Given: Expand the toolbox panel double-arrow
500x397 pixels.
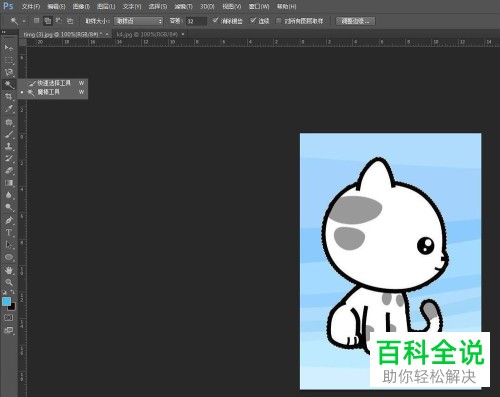Looking at the screenshot, I should [x=4, y=32].
